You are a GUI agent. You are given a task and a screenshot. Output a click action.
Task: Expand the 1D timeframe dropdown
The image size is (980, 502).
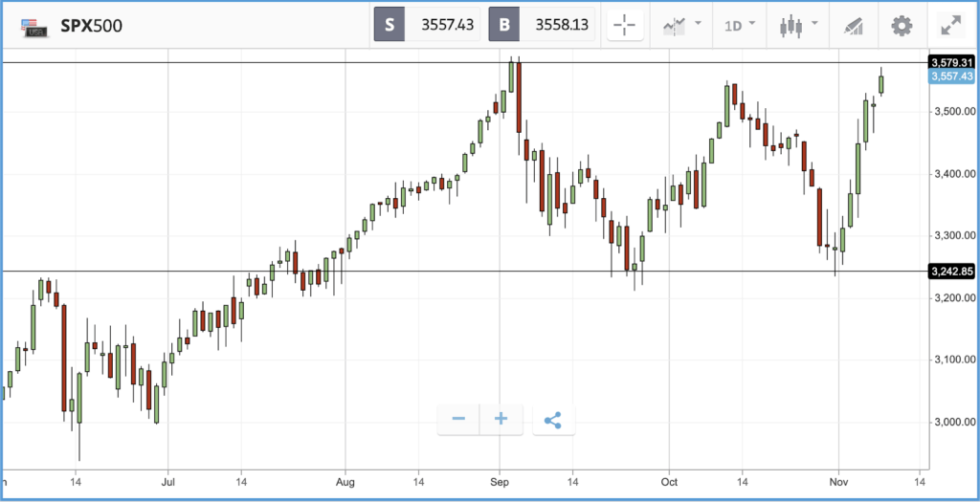740,26
